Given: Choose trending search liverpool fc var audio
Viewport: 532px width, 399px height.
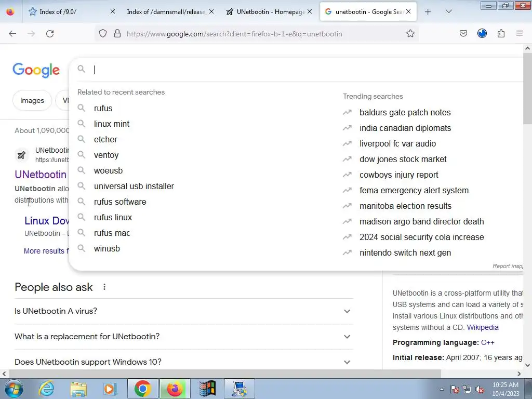Looking at the screenshot, I should click(397, 143).
